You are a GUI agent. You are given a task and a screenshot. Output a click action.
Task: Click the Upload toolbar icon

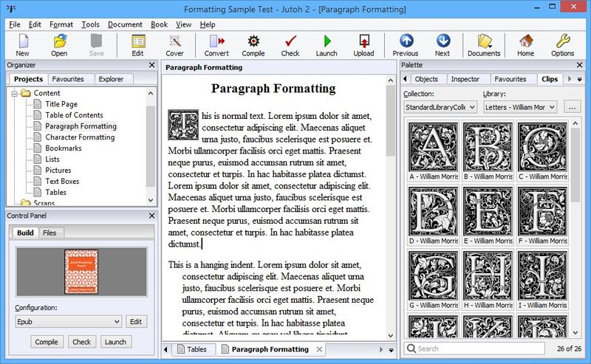[363, 43]
